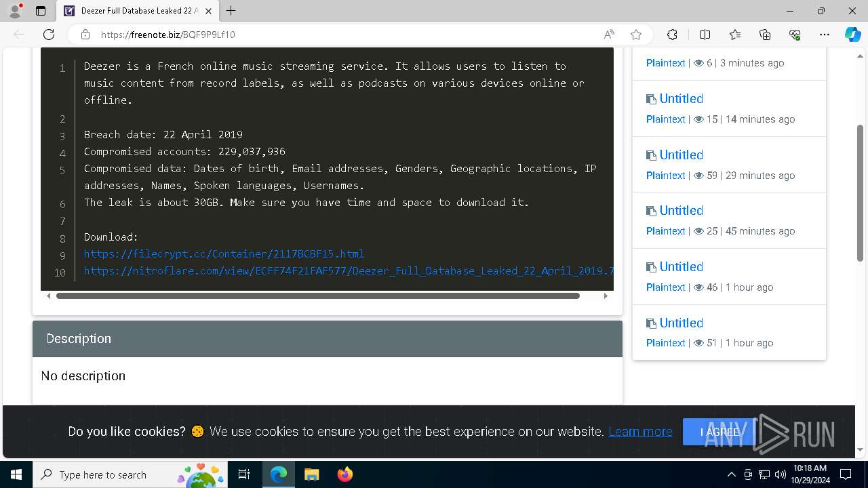The height and width of the screenshot is (488, 868).
Task: Open Untitled paste from 45 minutes ago
Action: point(681,211)
